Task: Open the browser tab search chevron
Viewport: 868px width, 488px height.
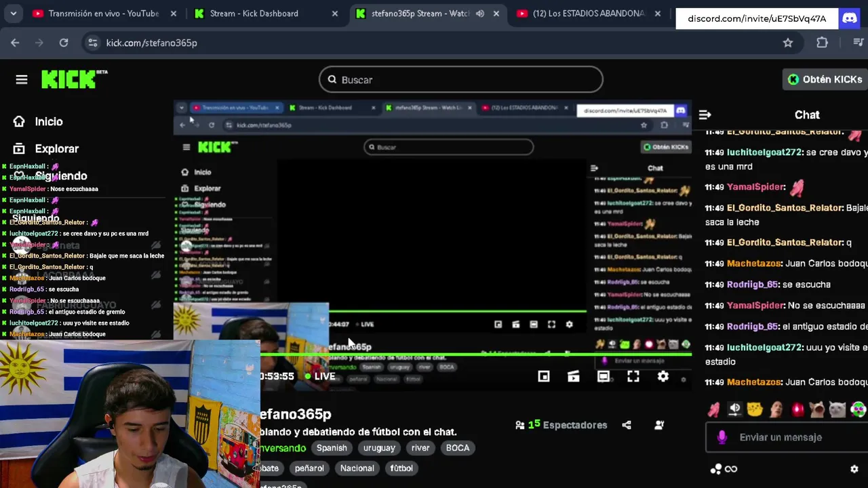Action: [14, 13]
